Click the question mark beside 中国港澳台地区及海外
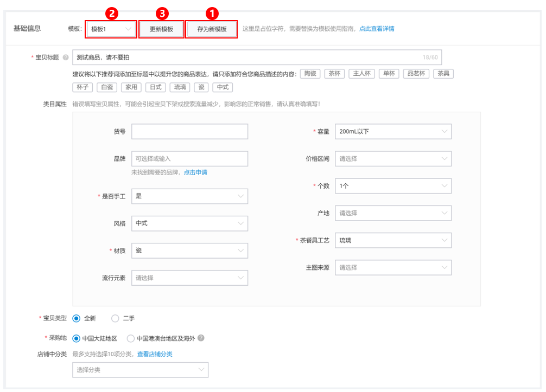Viewport: 546px width, 392px height. pyautogui.click(x=201, y=337)
